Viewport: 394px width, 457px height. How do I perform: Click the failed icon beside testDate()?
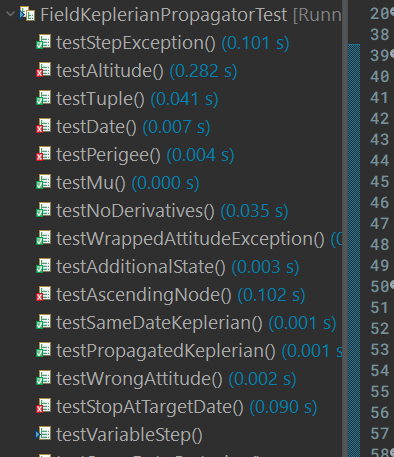coord(44,126)
